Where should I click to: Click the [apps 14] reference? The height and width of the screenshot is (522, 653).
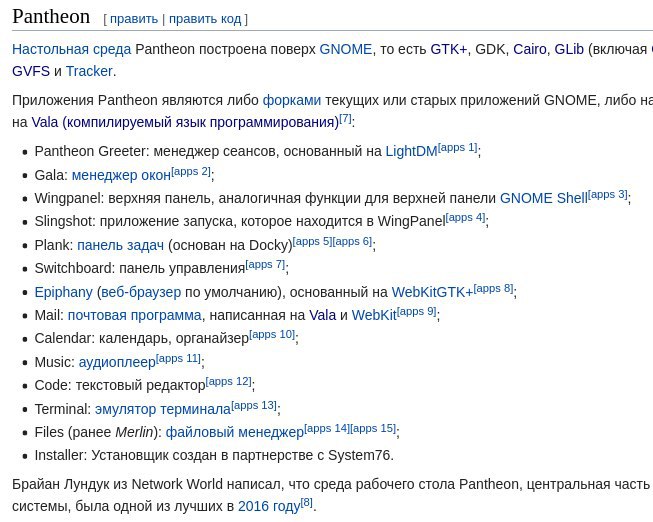point(327,429)
